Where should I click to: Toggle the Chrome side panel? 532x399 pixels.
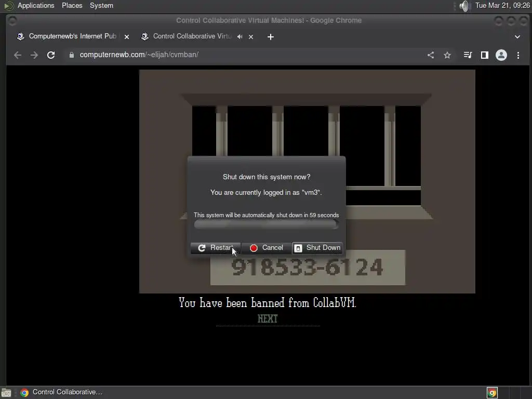point(485,55)
